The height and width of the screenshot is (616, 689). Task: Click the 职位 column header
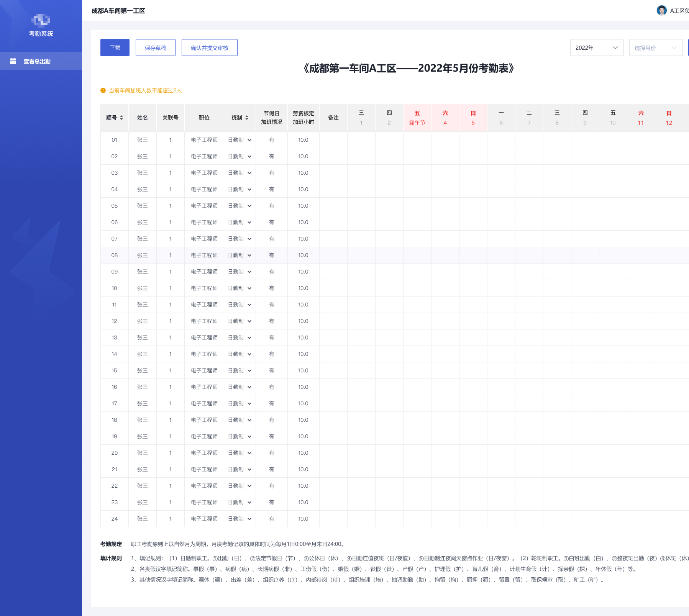click(x=204, y=118)
